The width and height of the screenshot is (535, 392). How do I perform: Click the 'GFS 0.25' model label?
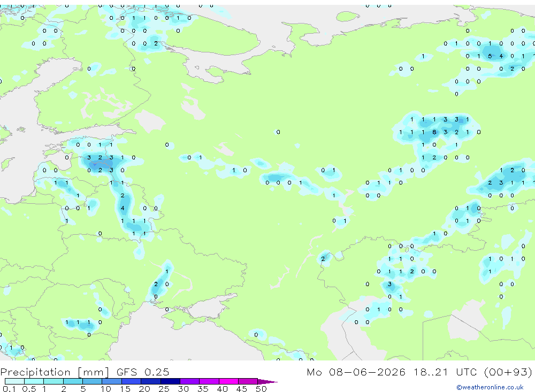pyautogui.click(x=143, y=372)
